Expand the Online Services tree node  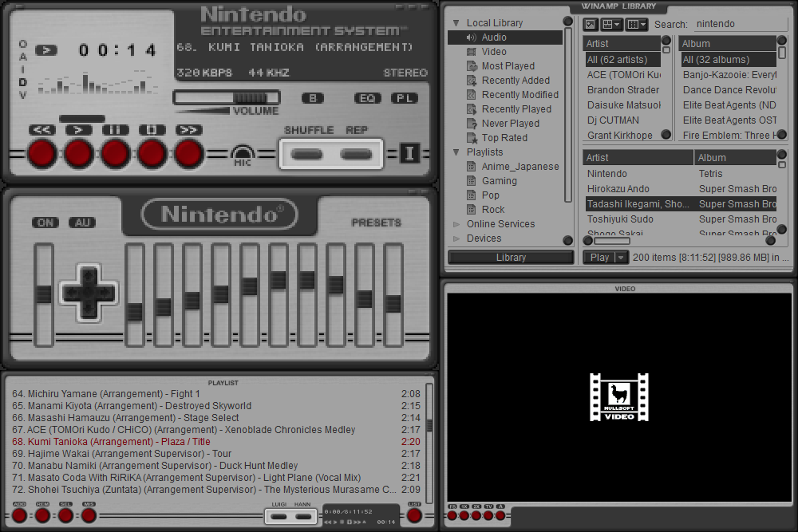pyautogui.click(x=456, y=224)
